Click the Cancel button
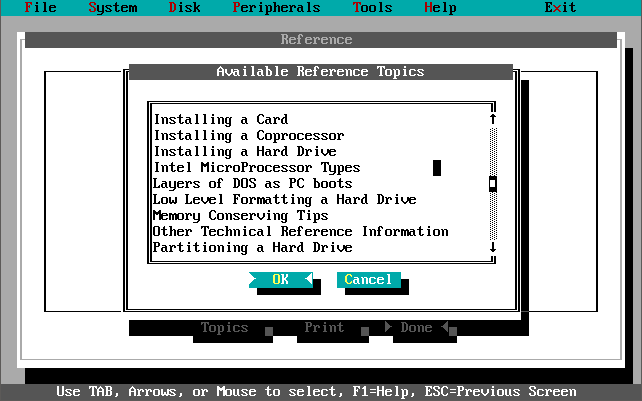This screenshot has width=642, height=401. [x=368, y=279]
